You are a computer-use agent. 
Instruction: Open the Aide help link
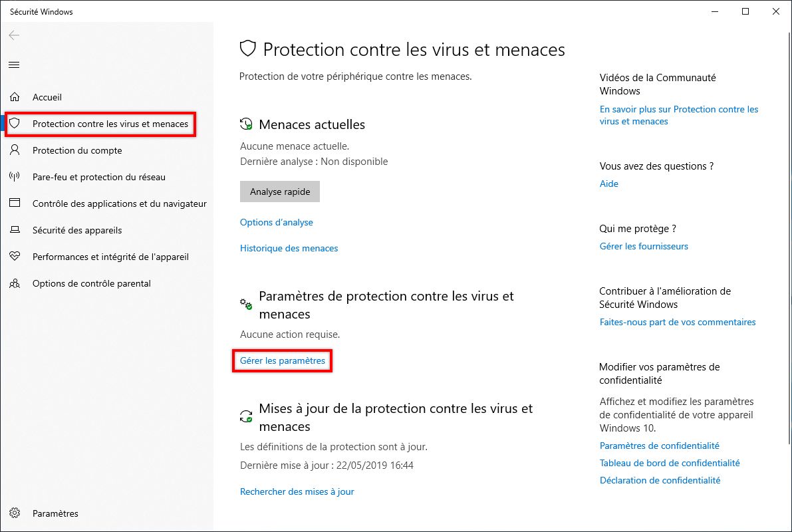coord(608,184)
